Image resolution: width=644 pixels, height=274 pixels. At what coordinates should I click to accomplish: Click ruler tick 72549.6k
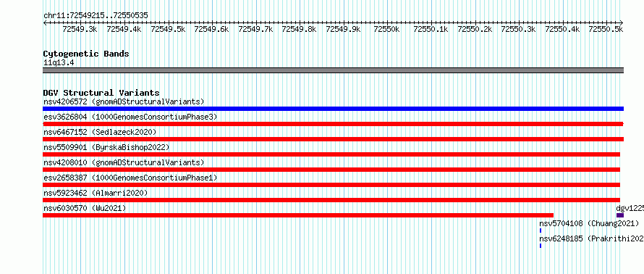click(211, 29)
